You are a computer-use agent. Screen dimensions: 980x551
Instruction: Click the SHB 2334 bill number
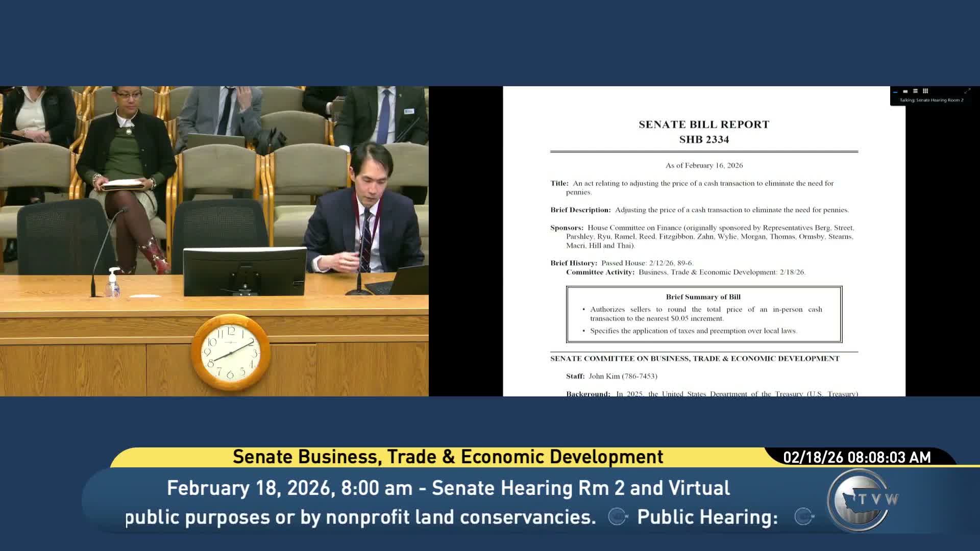pos(704,140)
